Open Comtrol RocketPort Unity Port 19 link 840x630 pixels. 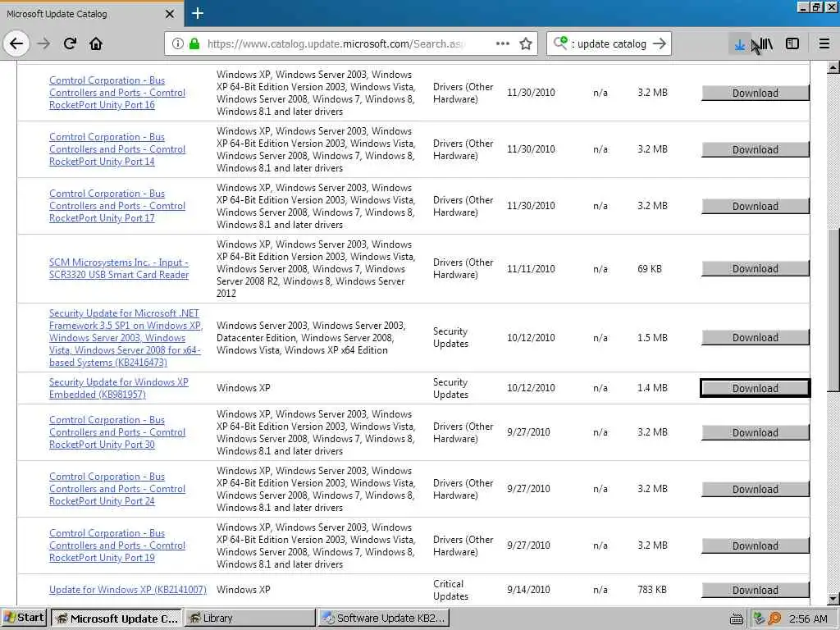coord(117,546)
